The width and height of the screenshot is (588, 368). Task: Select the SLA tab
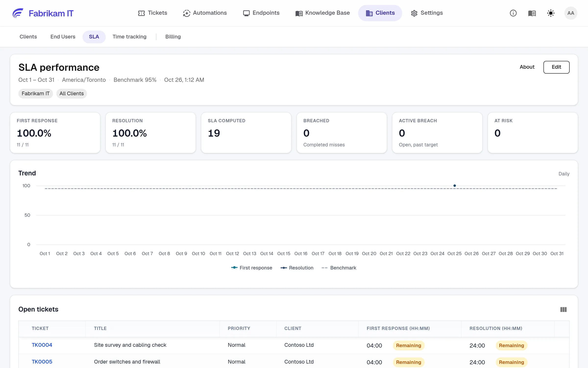pyautogui.click(x=94, y=37)
